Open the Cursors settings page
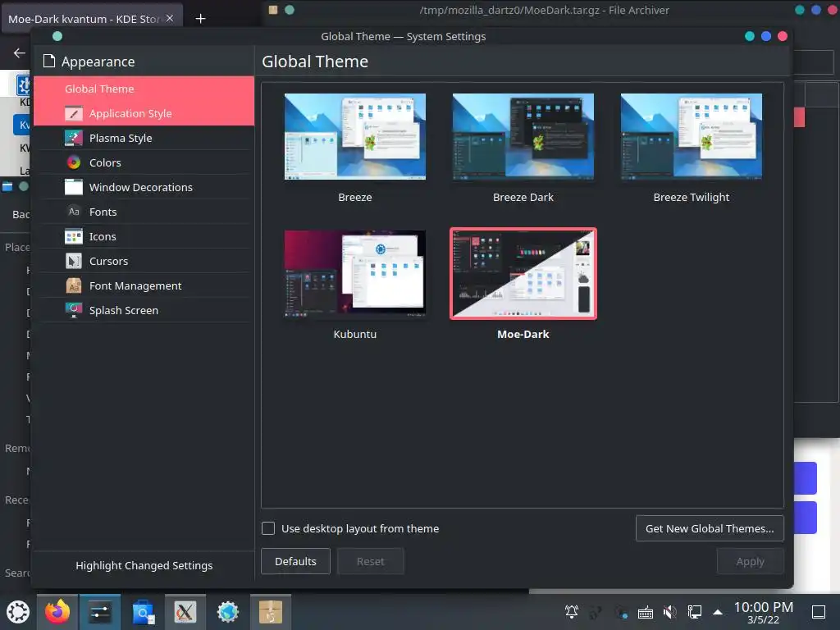 (x=144, y=262)
